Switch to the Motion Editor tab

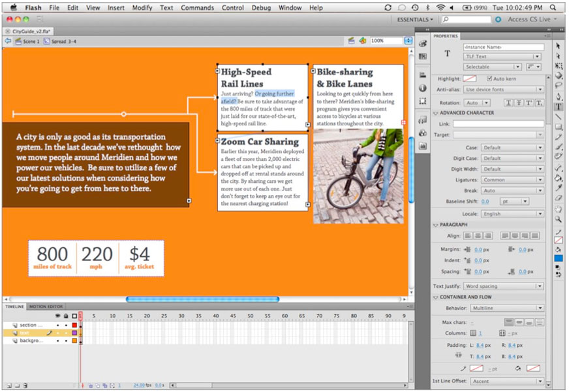(x=46, y=307)
